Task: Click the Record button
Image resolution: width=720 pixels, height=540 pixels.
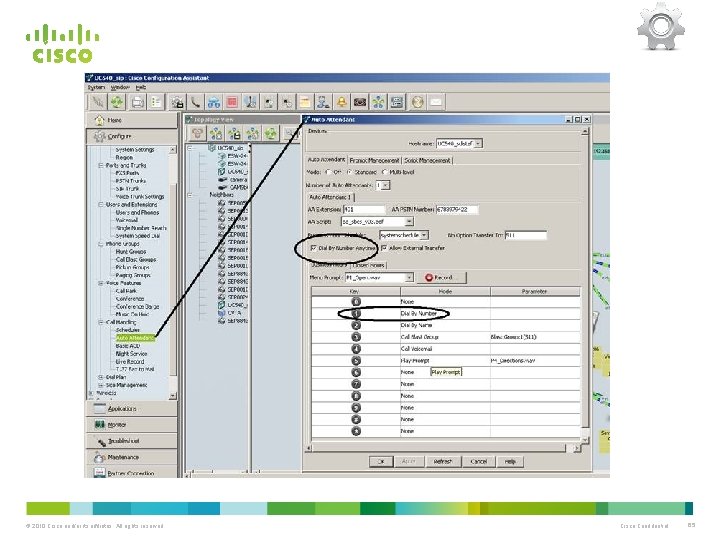Action: pos(441,277)
